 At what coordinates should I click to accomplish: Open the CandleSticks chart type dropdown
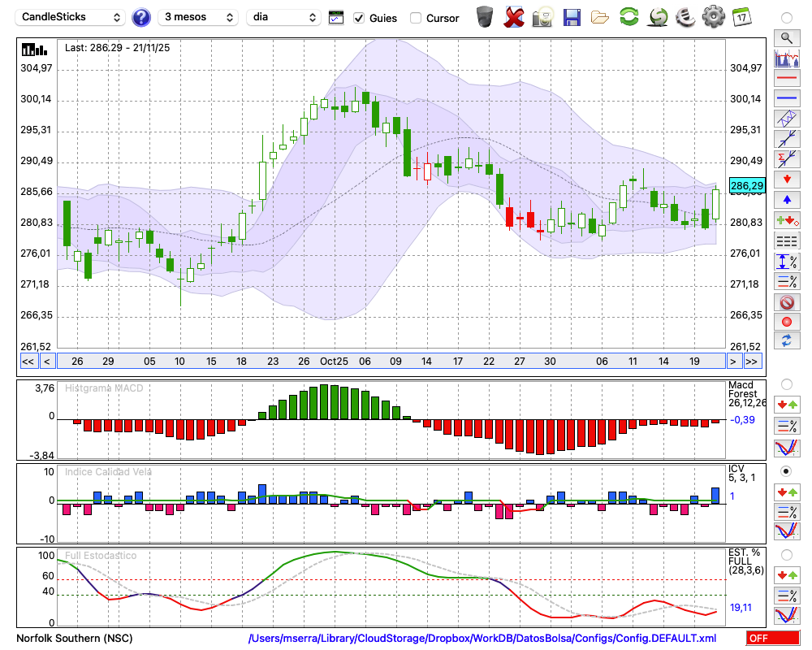(x=71, y=17)
